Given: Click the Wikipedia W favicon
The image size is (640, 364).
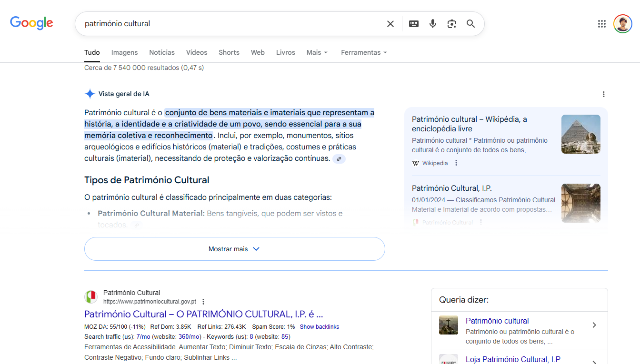Looking at the screenshot, I should (416, 163).
